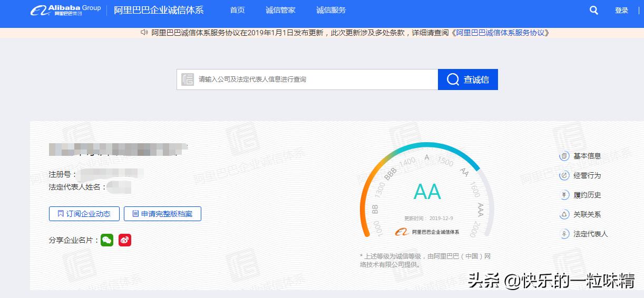This screenshot has width=644, height=298.
Task: Share company card via Weibo icon
Action: 125,240
